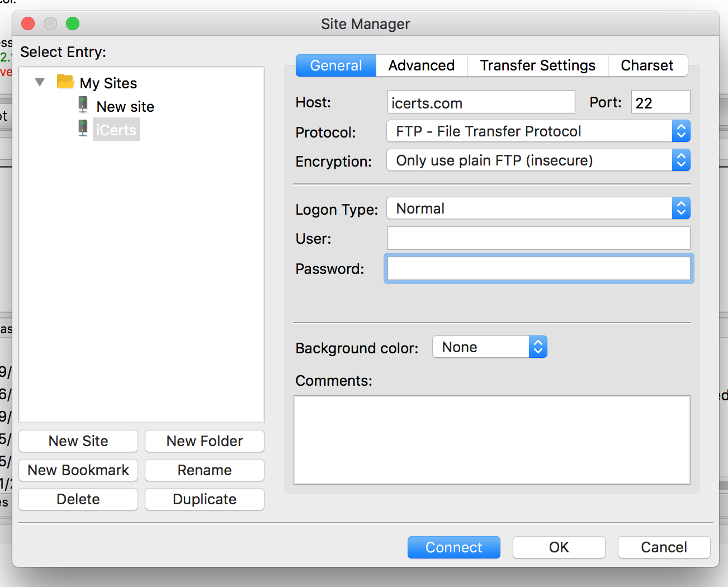This screenshot has width=728, height=587.
Task: Close the Site Manager window with the red button
Action: (28, 23)
